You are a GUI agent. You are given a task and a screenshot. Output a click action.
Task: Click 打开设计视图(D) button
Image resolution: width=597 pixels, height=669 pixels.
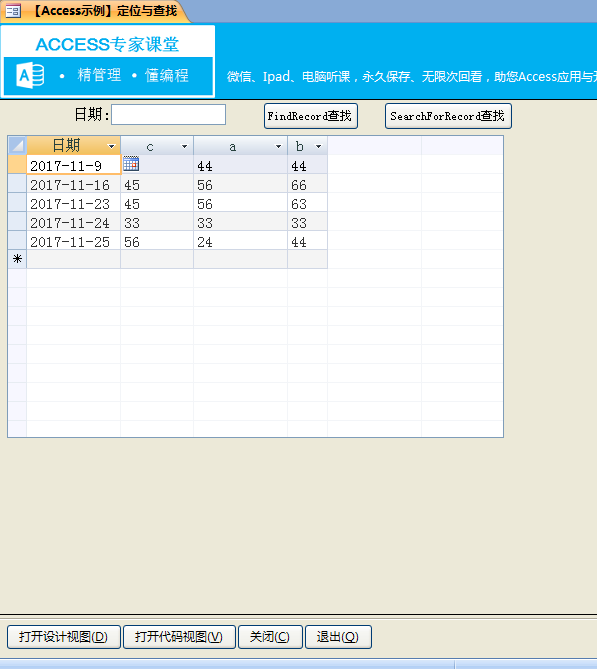coord(64,637)
